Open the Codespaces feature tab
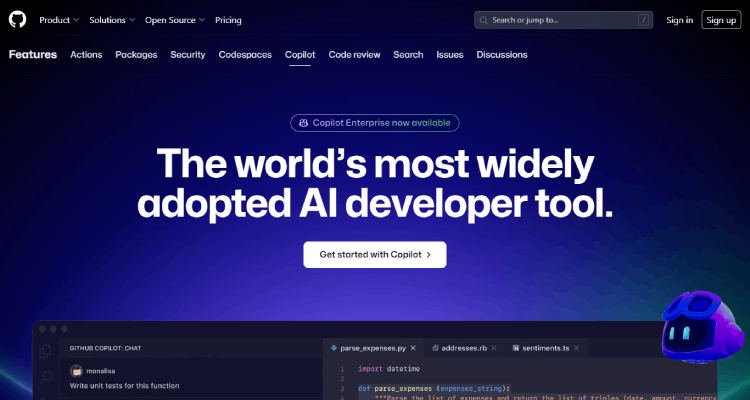Screen dimensions: 750x400 point(245,55)
